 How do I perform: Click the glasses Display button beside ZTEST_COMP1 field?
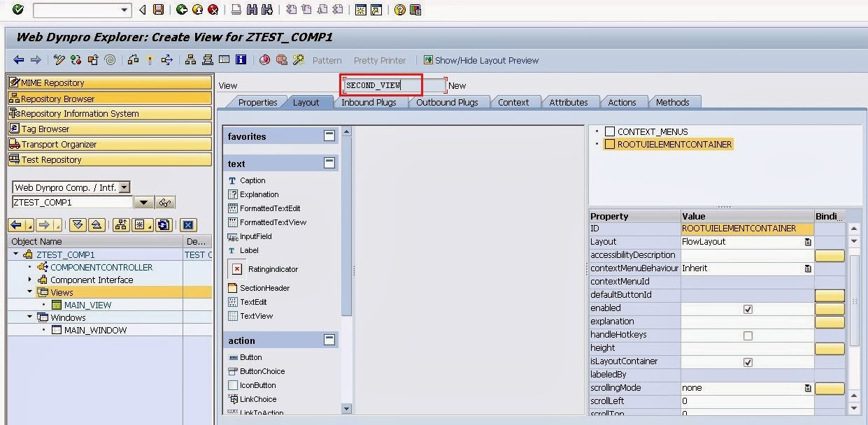(165, 203)
